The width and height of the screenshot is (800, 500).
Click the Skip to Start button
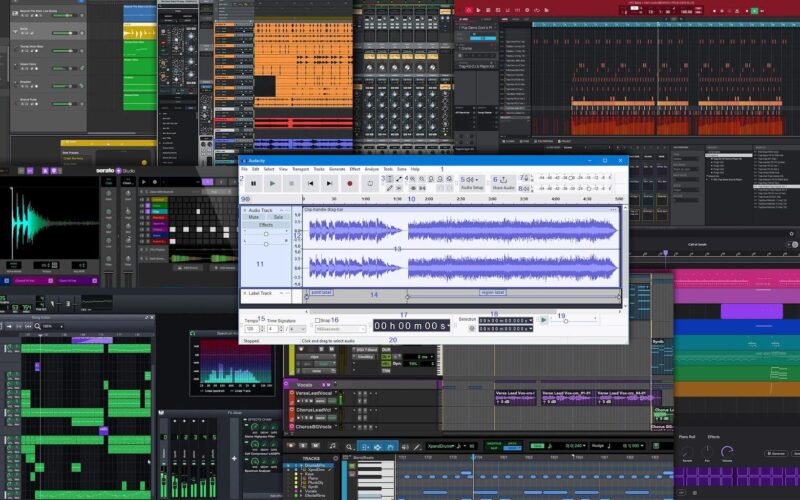(x=311, y=184)
